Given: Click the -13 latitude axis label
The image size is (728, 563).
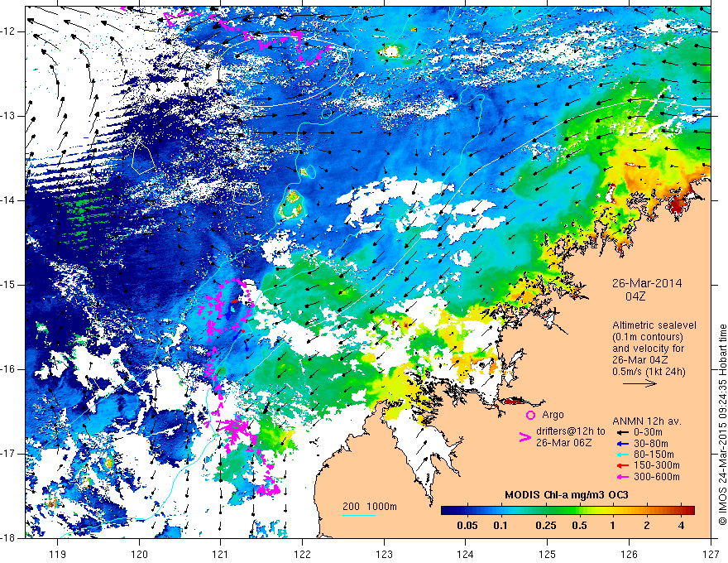Looking at the screenshot, I should [x=9, y=116].
